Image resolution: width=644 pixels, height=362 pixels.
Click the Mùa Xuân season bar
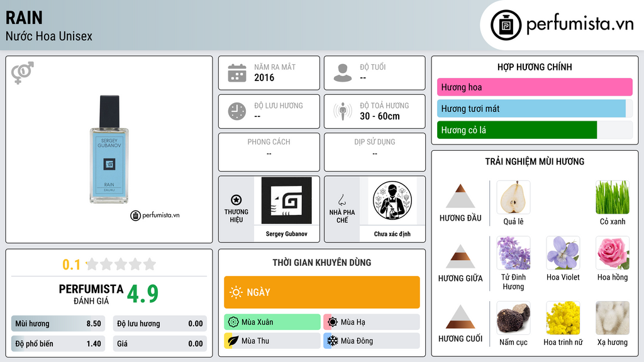272,322
